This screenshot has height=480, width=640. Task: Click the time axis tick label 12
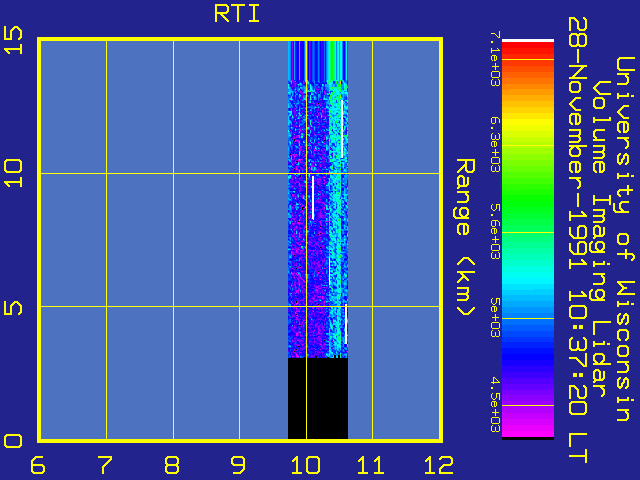click(439, 464)
